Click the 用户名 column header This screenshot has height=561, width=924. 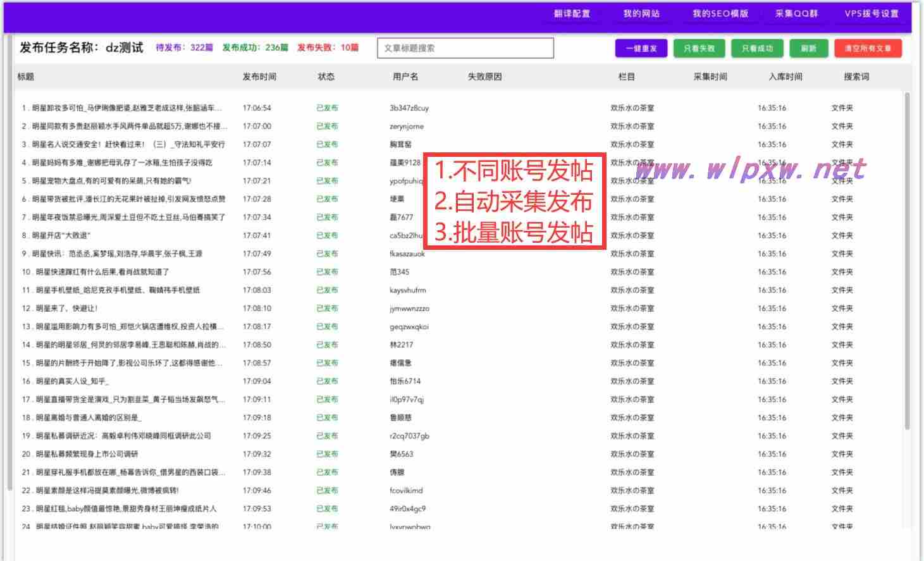pyautogui.click(x=405, y=77)
